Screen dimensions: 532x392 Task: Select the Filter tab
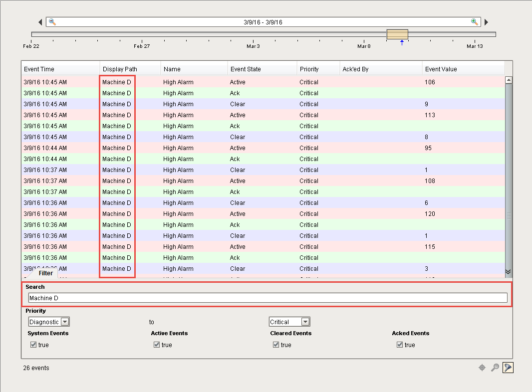[45, 273]
